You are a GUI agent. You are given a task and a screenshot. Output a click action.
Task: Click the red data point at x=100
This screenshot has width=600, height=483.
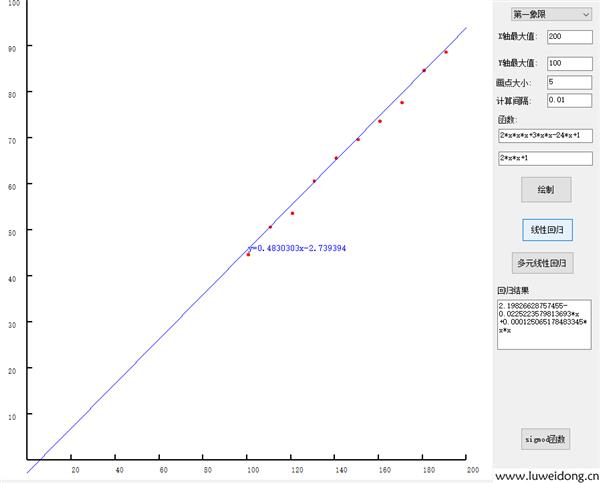(x=248, y=254)
